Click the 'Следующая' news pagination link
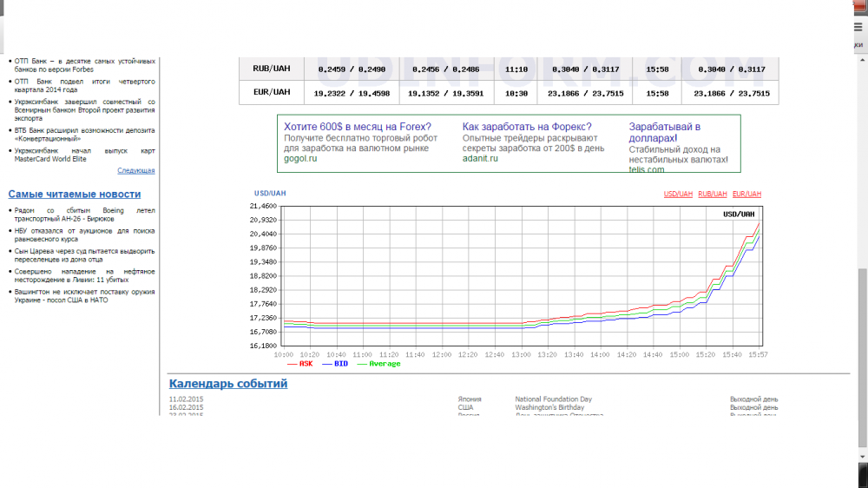The image size is (868, 488). coord(135,170)
